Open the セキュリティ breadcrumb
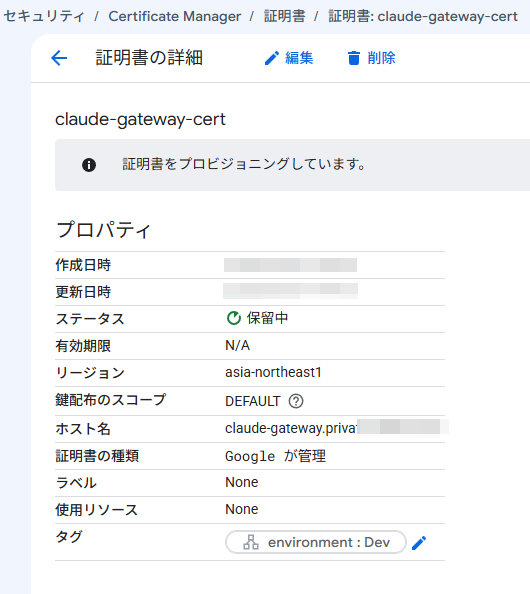Image resolution: width=530 pixels, height=594 pixels. [x=44, y=16]
